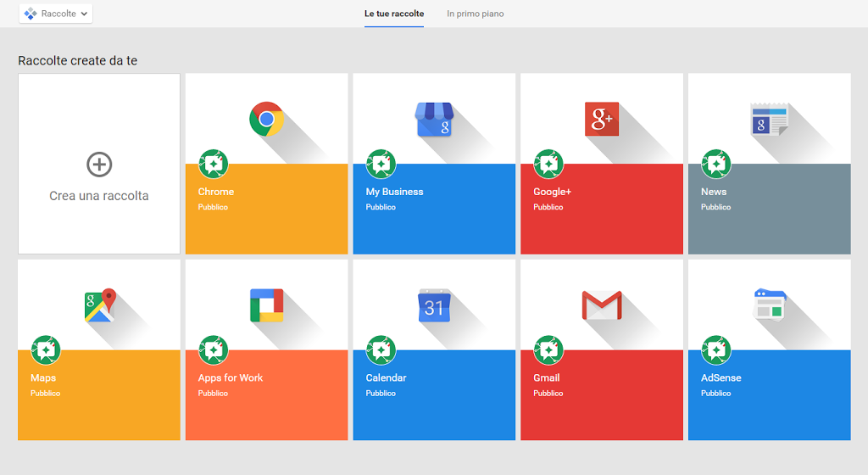Open the Apps for Work collection title

pyautogui.click(x=231, y=377)
